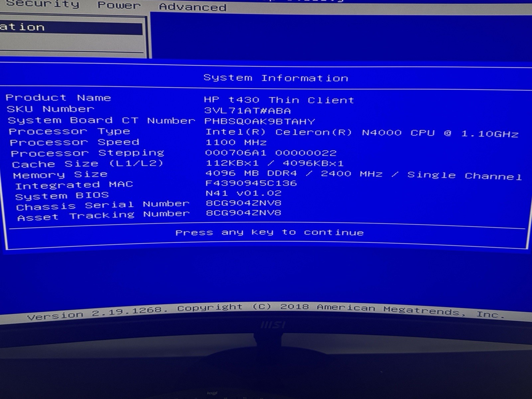Open the Power menu tab
Viewport: 532px width, 399px height.
coord(119,5)
